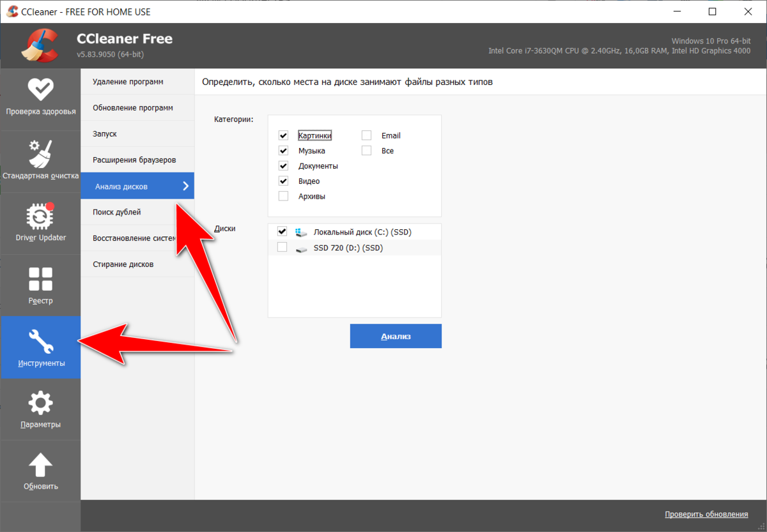
Task: Enable the Архивы (Archives) category checkbox
Action: point(283,196)
